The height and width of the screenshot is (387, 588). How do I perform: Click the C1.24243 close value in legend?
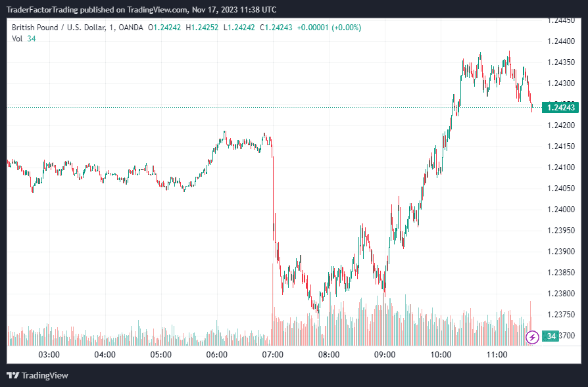tap(276, 27)
